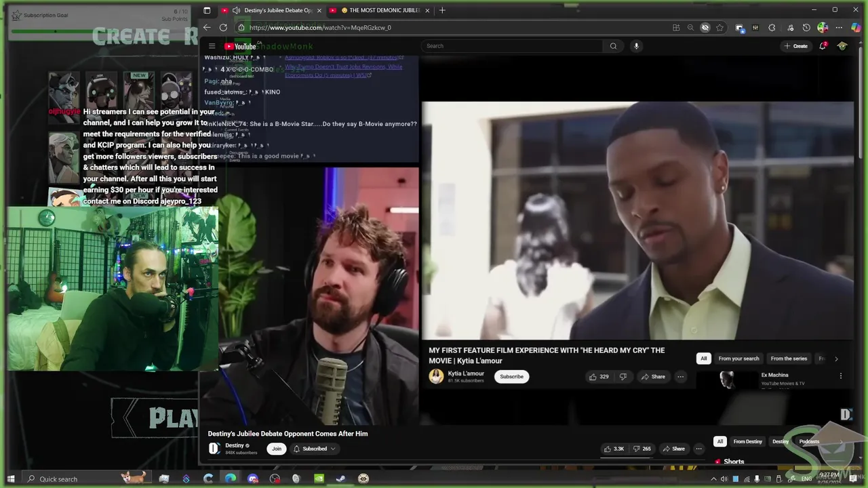Select the 'Podcasts' filter chip

(809, 442)
